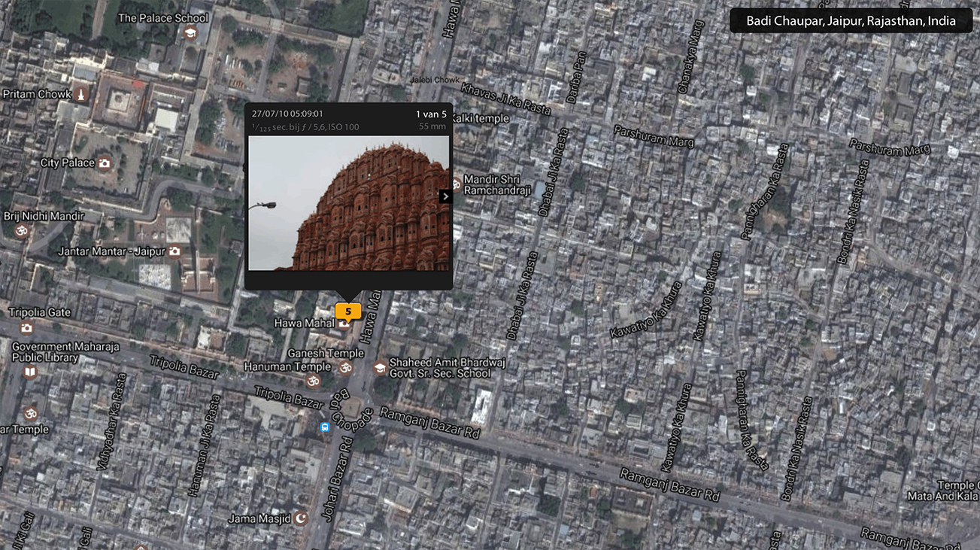Click the 'Government Maharaja Public Library' label
980x550 pixels.
65,353
